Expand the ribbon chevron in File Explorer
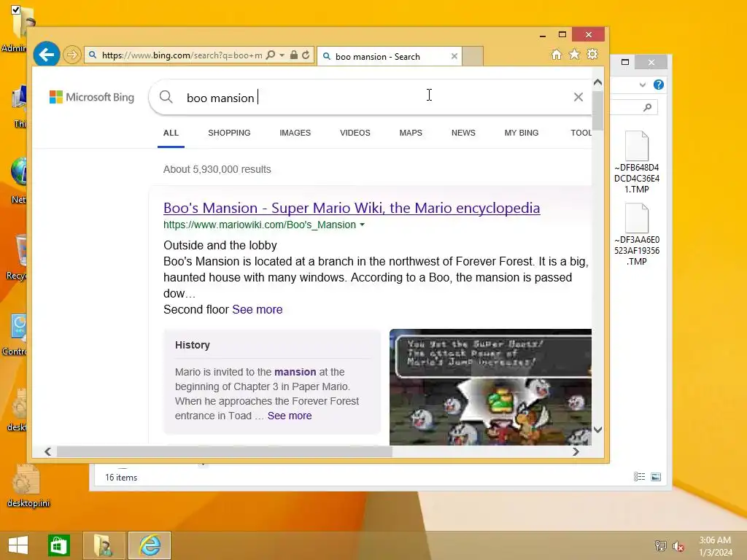This screenshot has width=747, height=560. (x=643, y=85)
